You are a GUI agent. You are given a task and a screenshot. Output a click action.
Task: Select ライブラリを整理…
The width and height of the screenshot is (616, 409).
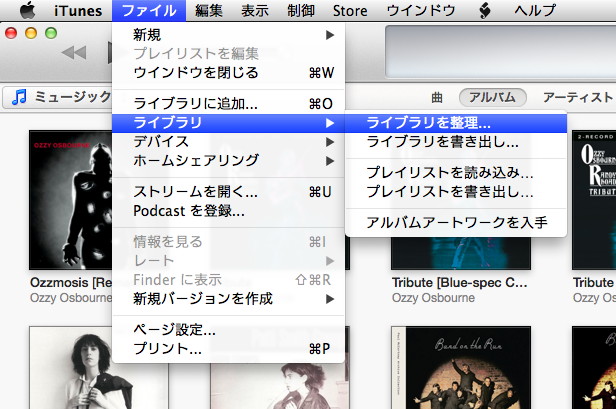(x=456, y=123)
